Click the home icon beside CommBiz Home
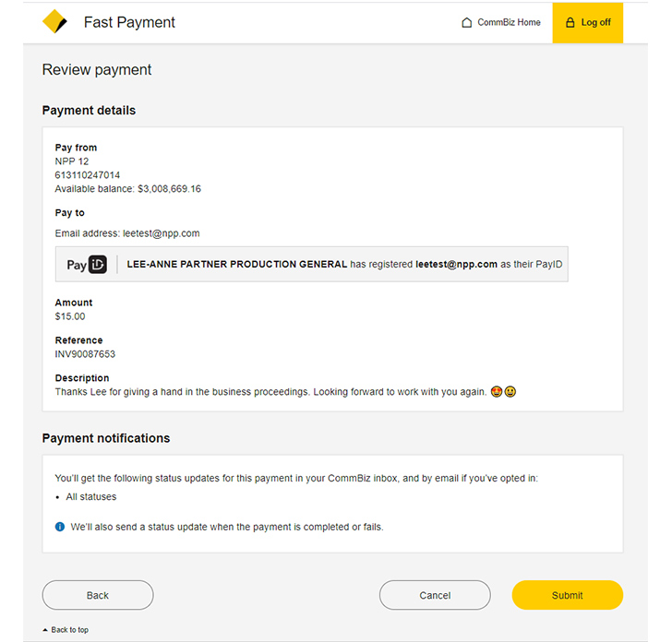This screenshot has height=642, width=672. coord(467,23)
